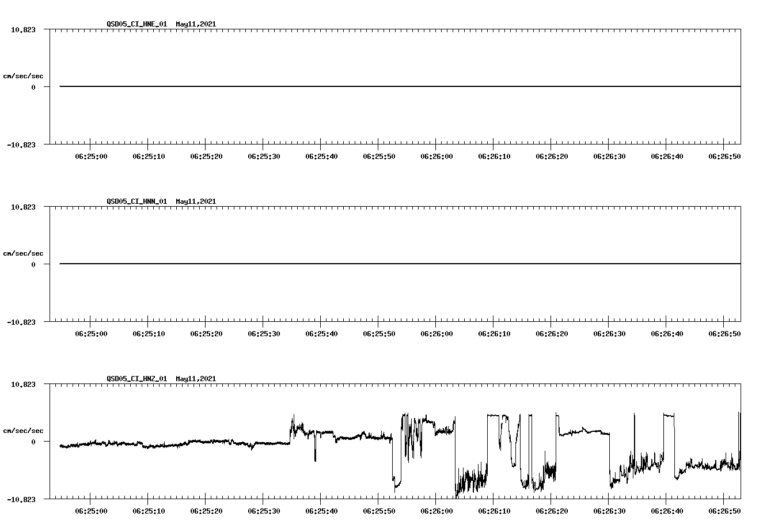Viewport: 782px width, 532px height.
Task: Click the 06:25:00 time tick label on HNZ axis
Action: 91,509
